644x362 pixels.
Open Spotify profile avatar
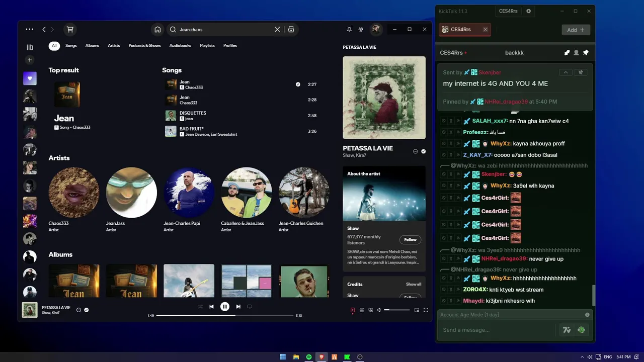pos(376,29)
